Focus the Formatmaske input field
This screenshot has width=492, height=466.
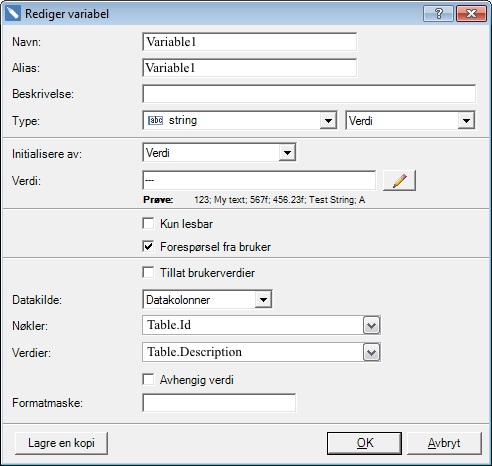(219, 403)
